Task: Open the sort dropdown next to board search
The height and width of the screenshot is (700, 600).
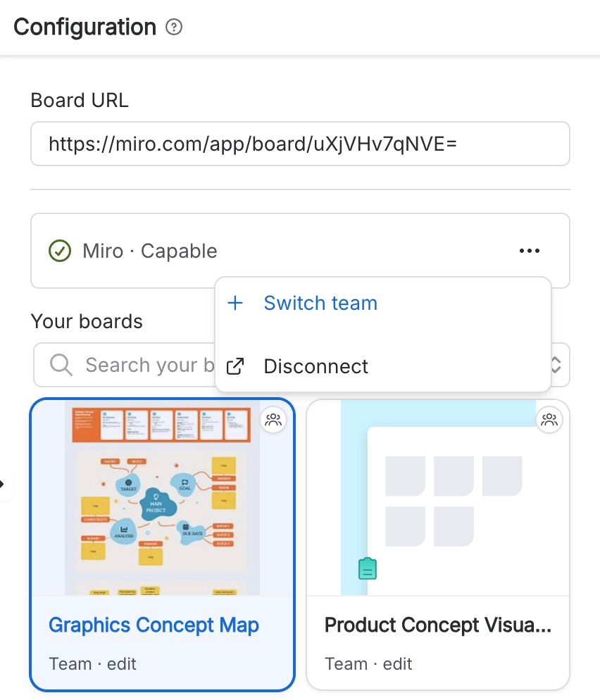Action: click(x=556, y=365)
